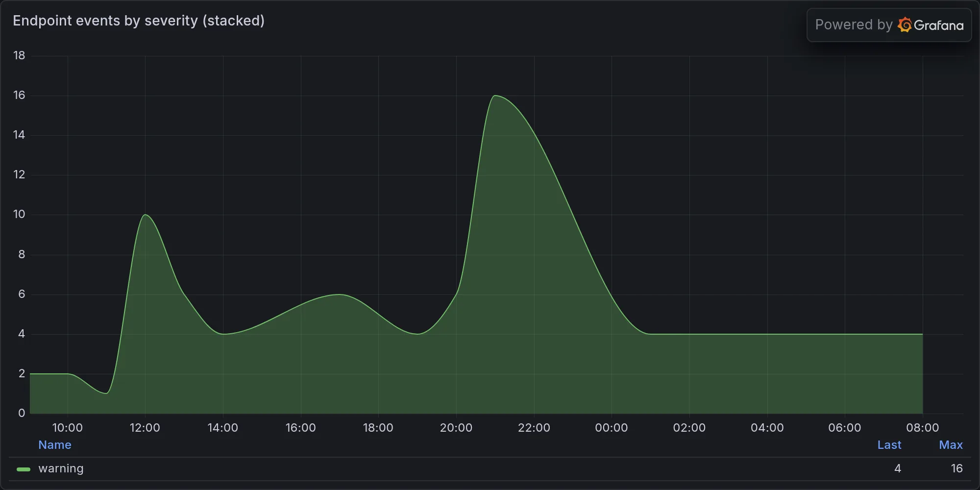Click the 22:00 x-axis label
980x490 pixels.
[534, 428]
